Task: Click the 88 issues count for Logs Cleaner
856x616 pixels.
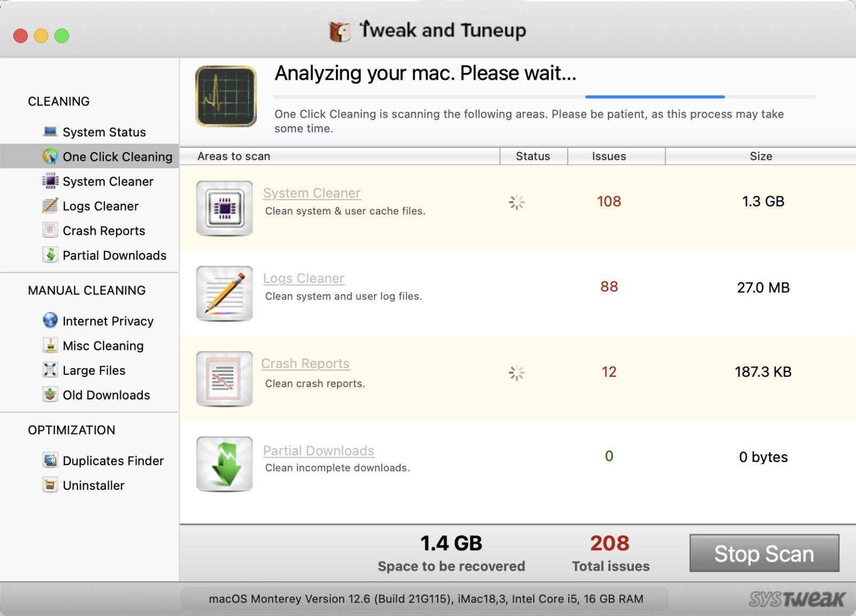Action: click(609, 287)
